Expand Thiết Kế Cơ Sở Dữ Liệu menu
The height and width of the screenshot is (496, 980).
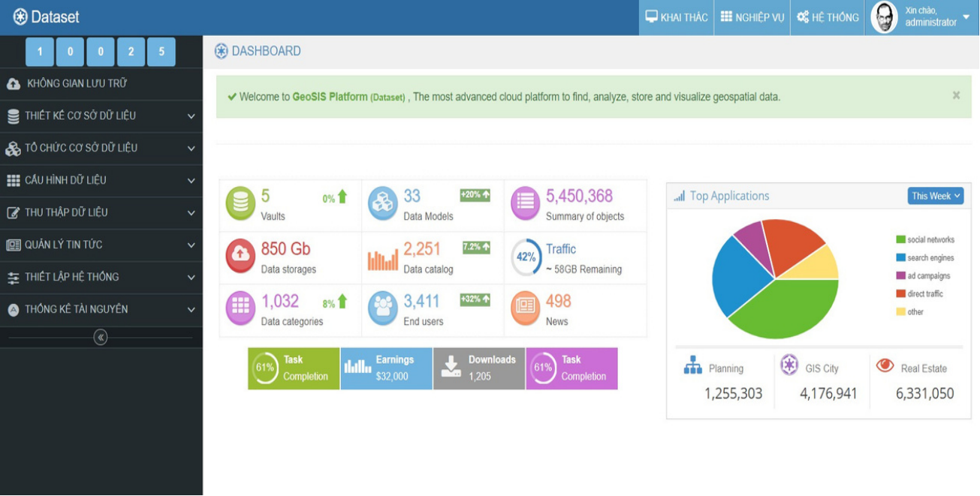[101, 116]
